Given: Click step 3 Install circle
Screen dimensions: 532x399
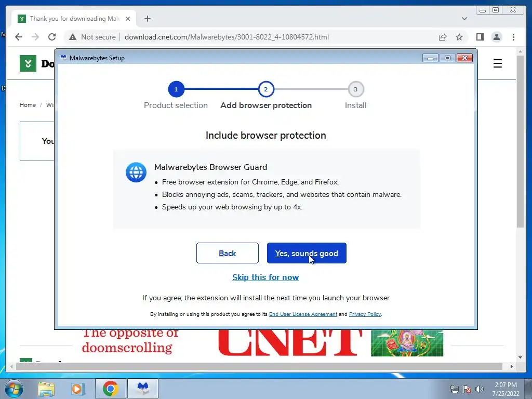Looking at the screenshot, I should [355, 89].
